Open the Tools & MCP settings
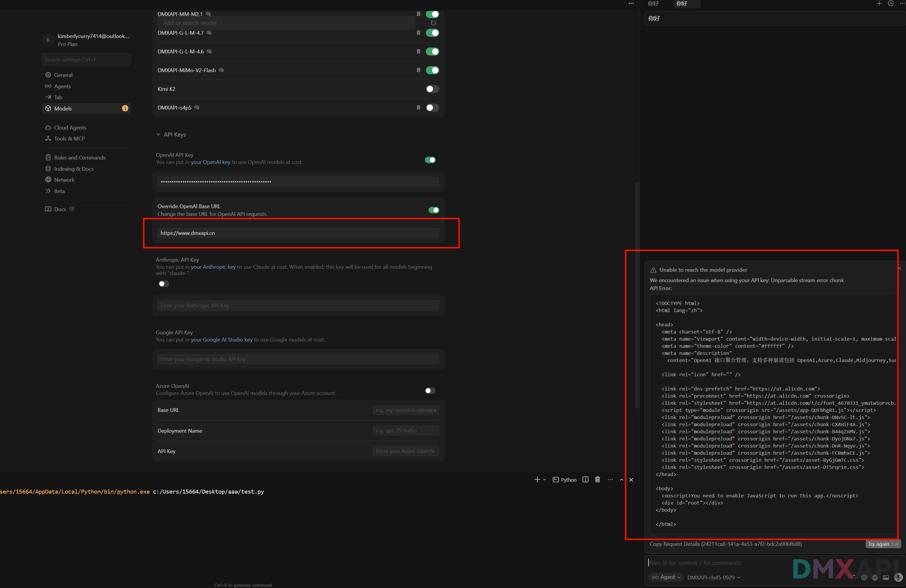This screenshot has height=588, width=906. 69,138
